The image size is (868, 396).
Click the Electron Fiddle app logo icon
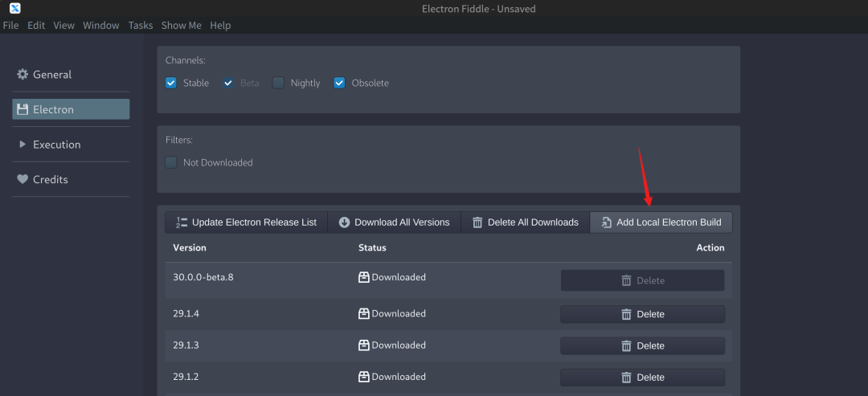pyautogui.click(x=14, y=9)
